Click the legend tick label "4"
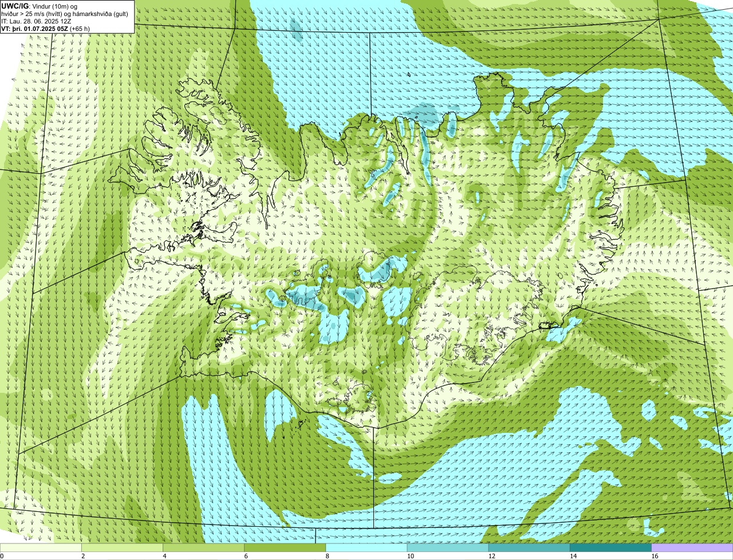This screenshot has width=733, height=560. coord(165,556)
